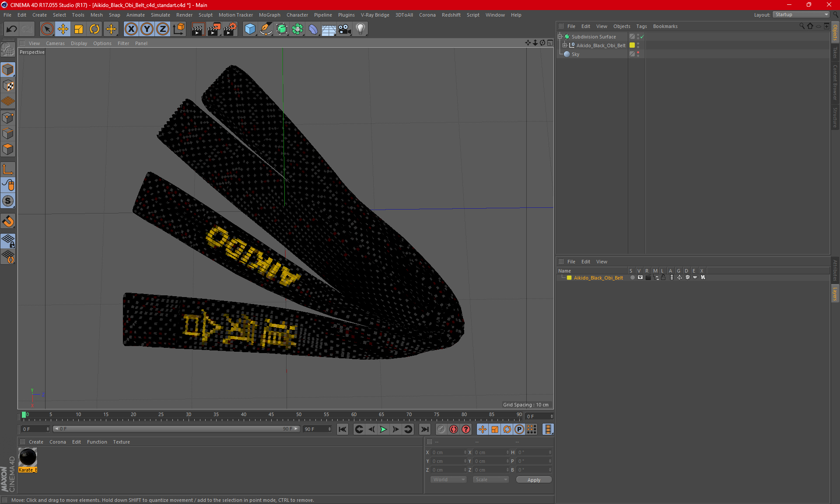This screenshot has width=840, height=504.
Task: Open the Sculpt menu
Action: 205,15
